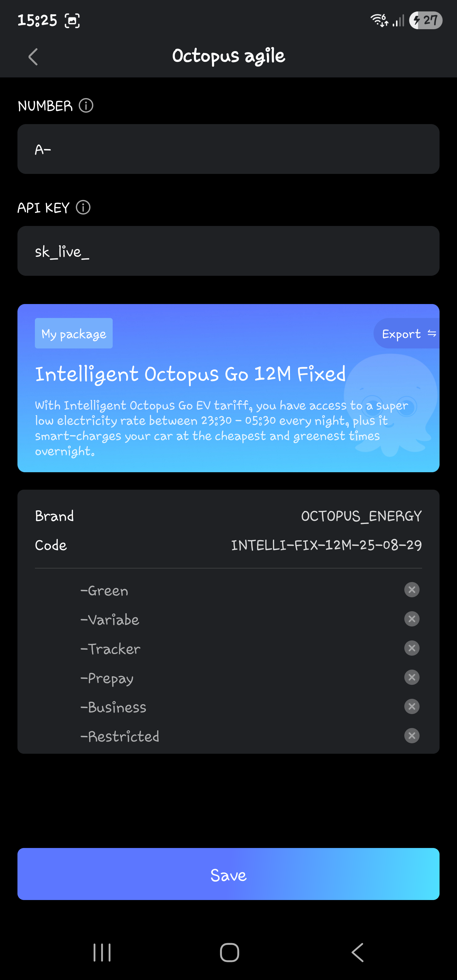
Task: Open info icon next to API KEY
Action: [83, 207]
